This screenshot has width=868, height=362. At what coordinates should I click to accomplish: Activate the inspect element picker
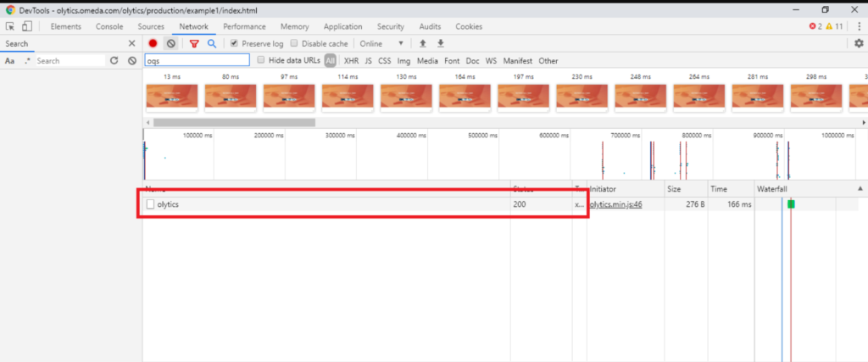11,26
